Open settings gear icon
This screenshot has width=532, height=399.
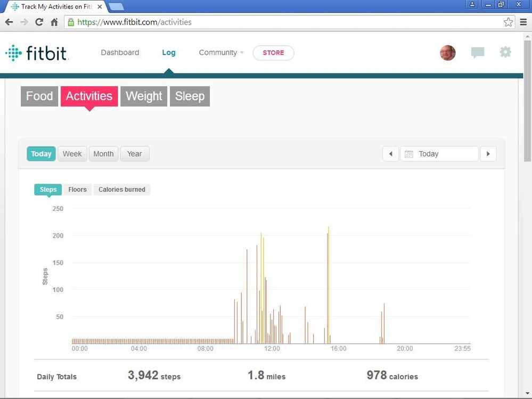[505, 52]
